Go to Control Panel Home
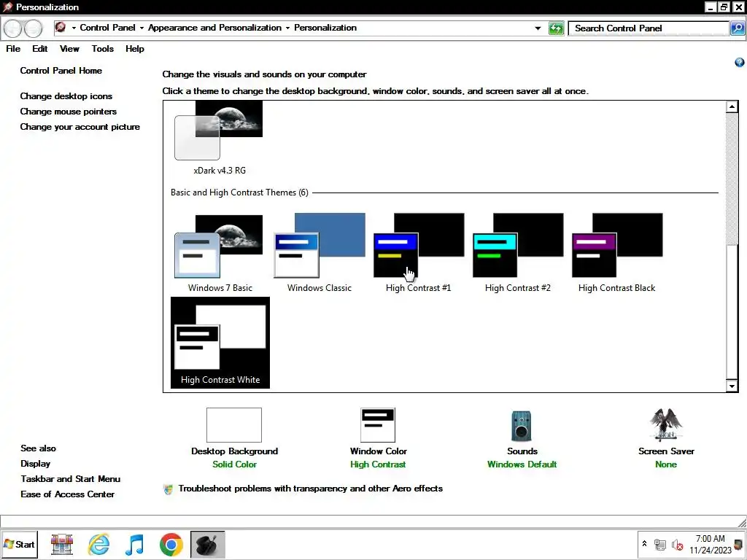The image size is (747, 560). tap(61, 71)
